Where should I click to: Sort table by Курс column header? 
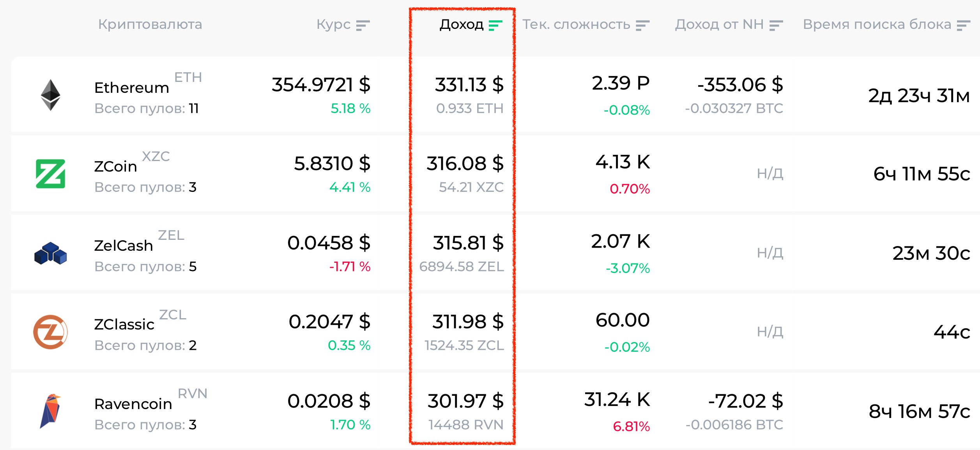pyautogui.click(x=333, y=25)
